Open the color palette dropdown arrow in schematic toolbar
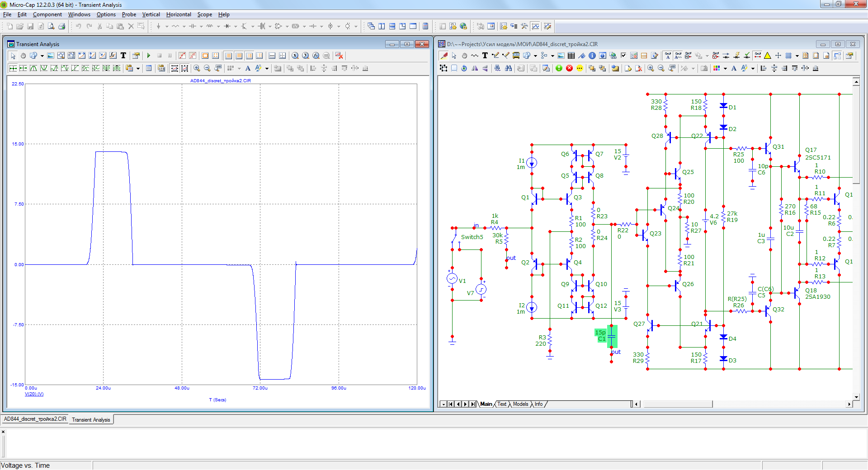This screenshot has width=868, height=470. pyautogui.click(x=725, y=68)
